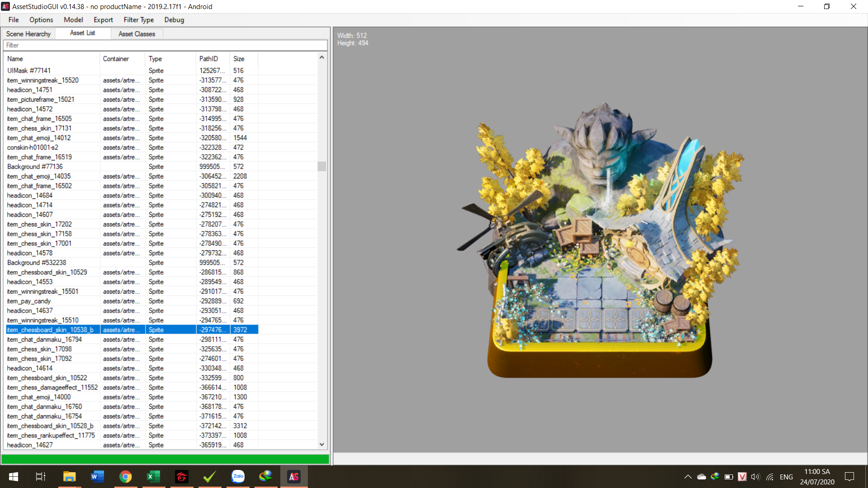Open the Coc Coc browser in the taskbar
Image resolution: width=868 pixels, height=488 pixels.
point(266,477)
